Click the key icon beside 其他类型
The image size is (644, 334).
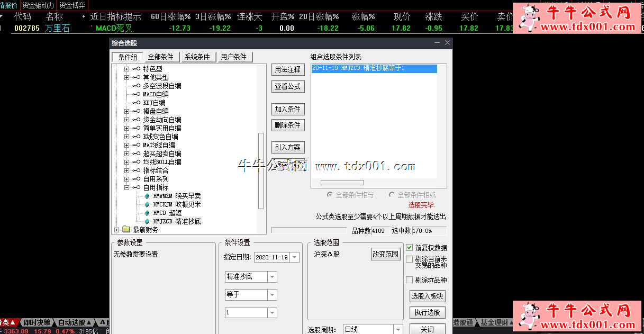(137, 77)
